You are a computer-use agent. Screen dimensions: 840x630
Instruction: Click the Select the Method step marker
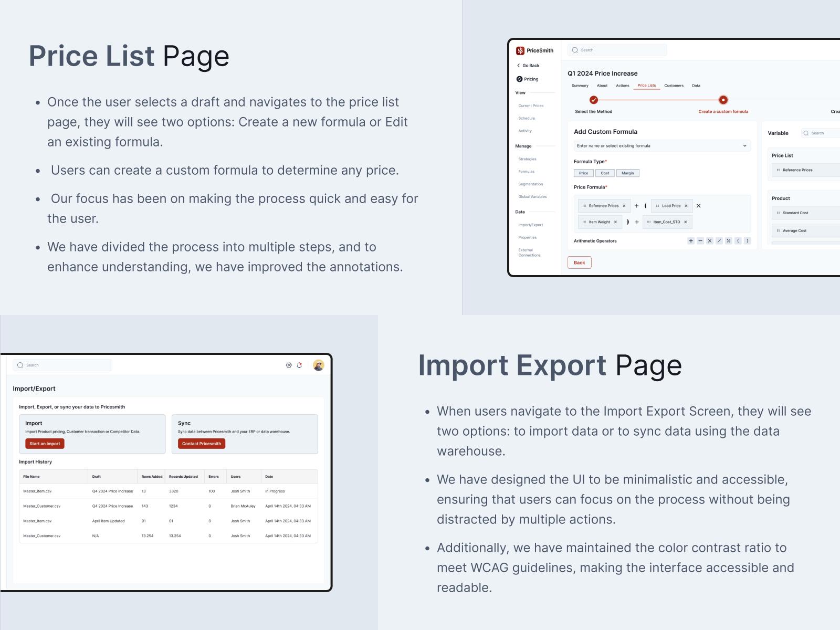[x=594, y=100]
